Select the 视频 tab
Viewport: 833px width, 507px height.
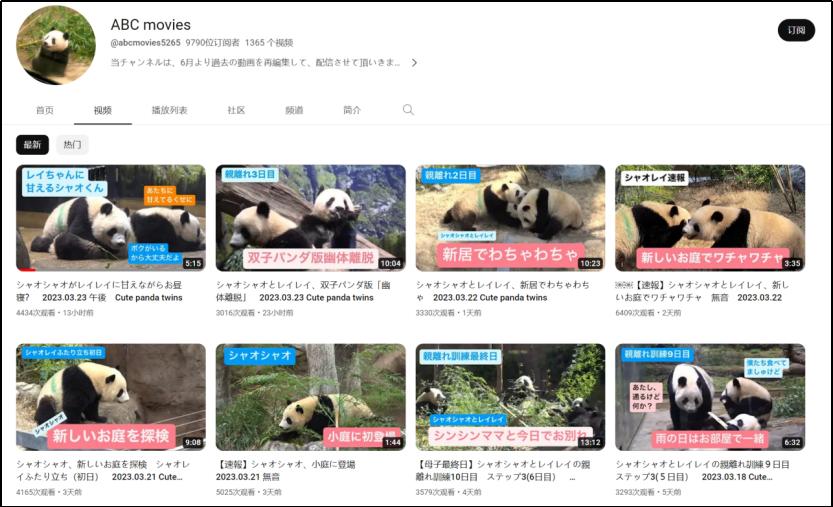(x=103, y=110)
